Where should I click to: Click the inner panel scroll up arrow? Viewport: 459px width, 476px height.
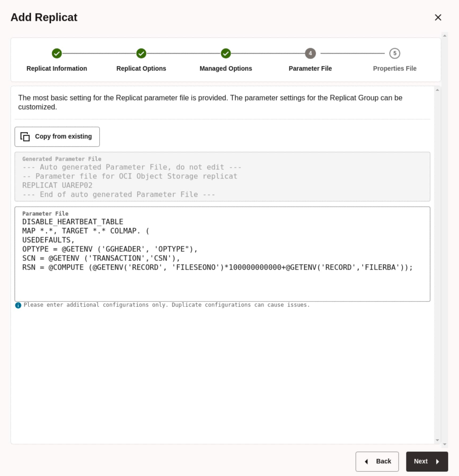pyautogui.click(x=437, y=90)
